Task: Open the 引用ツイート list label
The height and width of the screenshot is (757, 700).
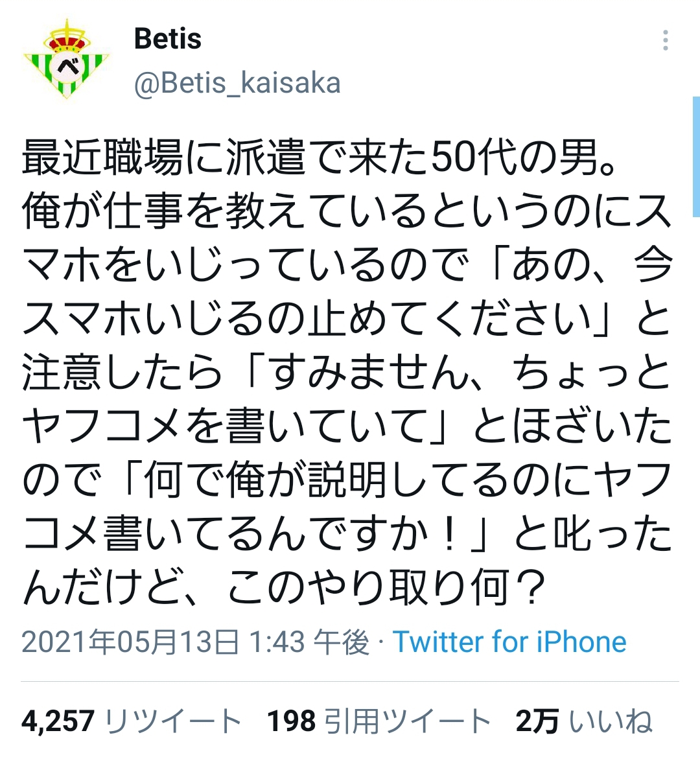Action: coord(407,721)
